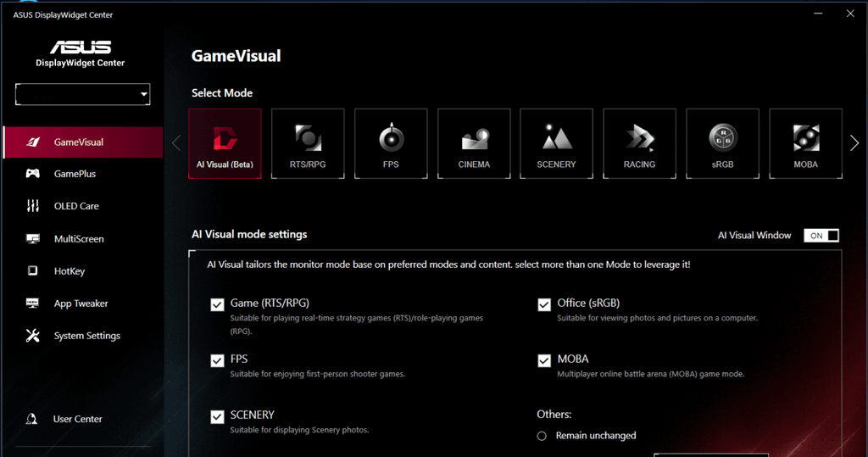Open the monitor selection dropdown
Viewport: 868px width, 457px height.
pos(82,94)
